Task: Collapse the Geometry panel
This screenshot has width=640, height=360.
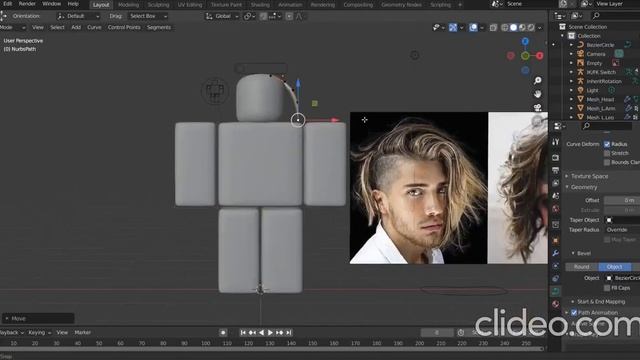Action: point(584,187)
